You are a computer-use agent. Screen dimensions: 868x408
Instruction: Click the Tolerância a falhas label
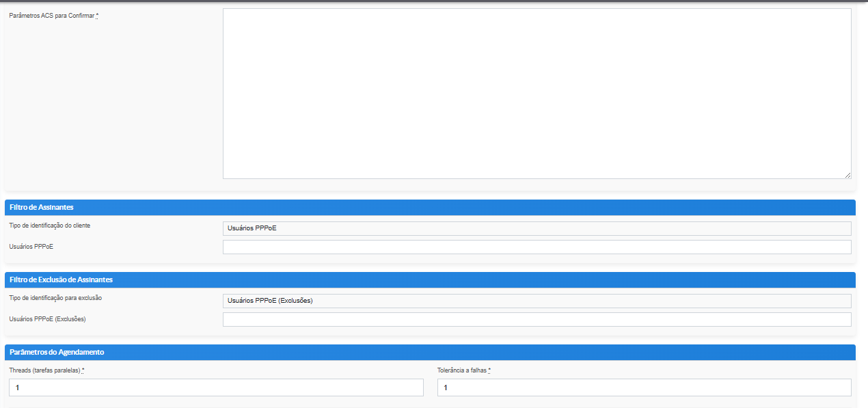461,370
